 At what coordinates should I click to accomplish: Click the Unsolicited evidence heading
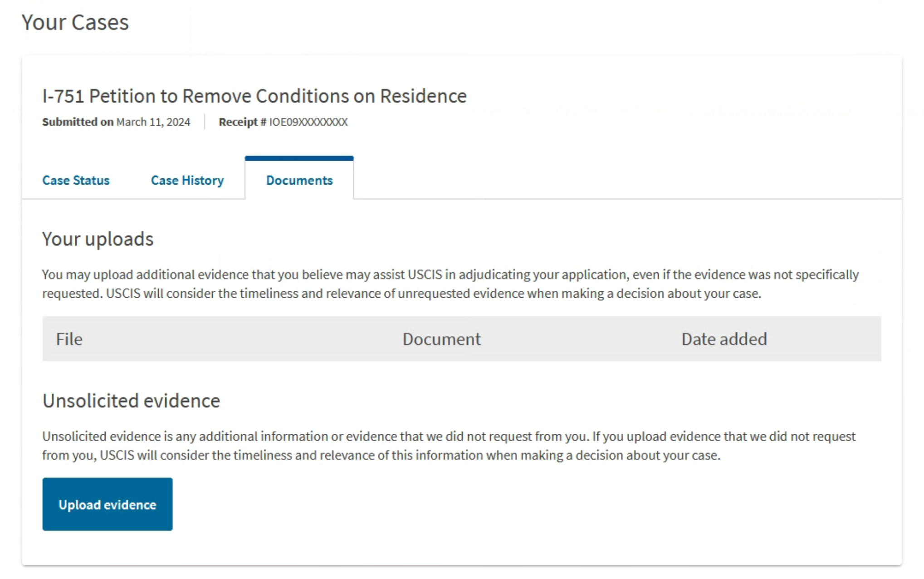coord(131,401)
